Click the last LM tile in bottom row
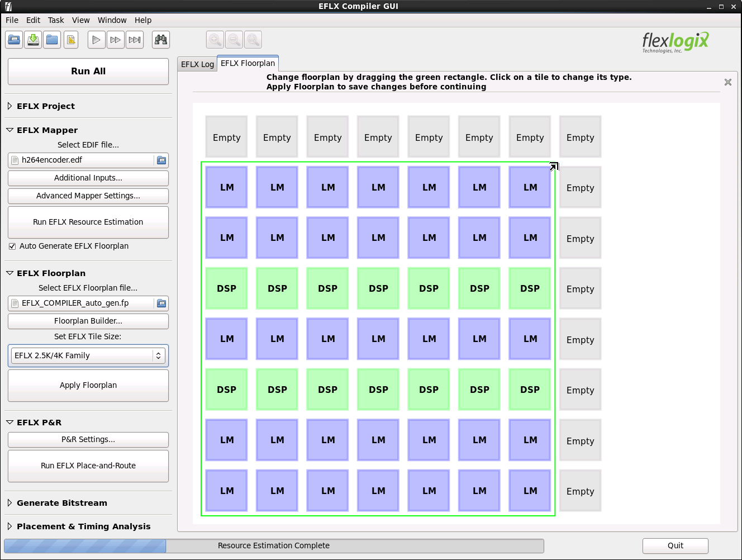Screen dimensions: 742x560 click(x=530, y=491)
